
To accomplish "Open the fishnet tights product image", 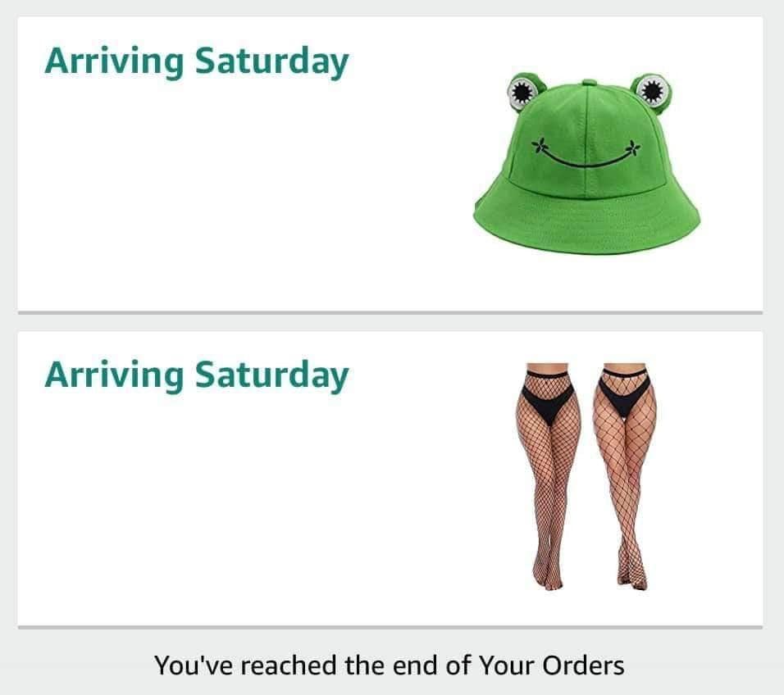I will [586, 476].
